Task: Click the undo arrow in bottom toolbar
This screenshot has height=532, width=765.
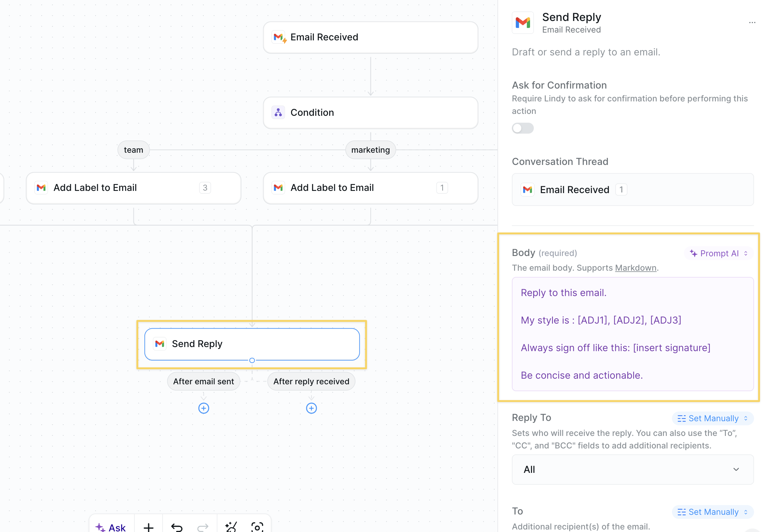Action: (177, 527)
